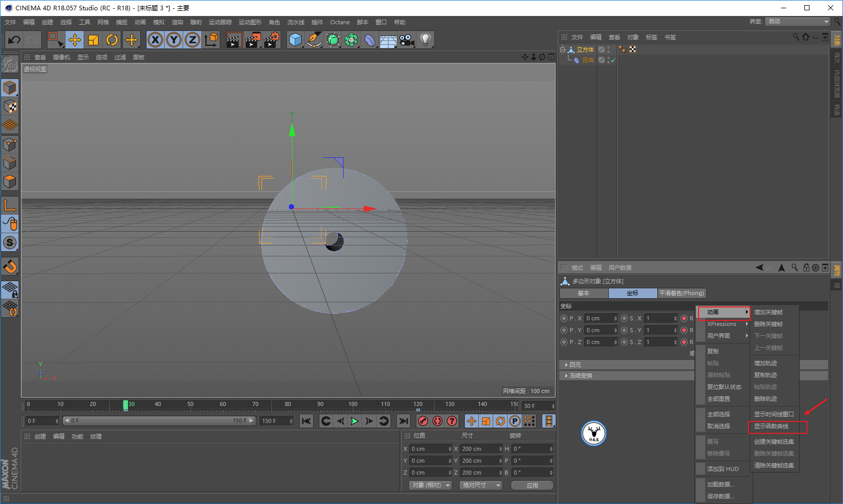Choose 复位默认状态 entry
Viewport: 843px width, 504px height.
pyautogui.click(x=724, y=387)
